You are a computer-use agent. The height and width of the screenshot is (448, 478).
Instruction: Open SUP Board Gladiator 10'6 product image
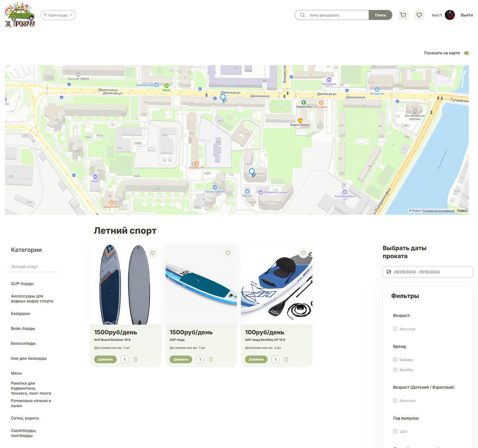tap(126, 284)
